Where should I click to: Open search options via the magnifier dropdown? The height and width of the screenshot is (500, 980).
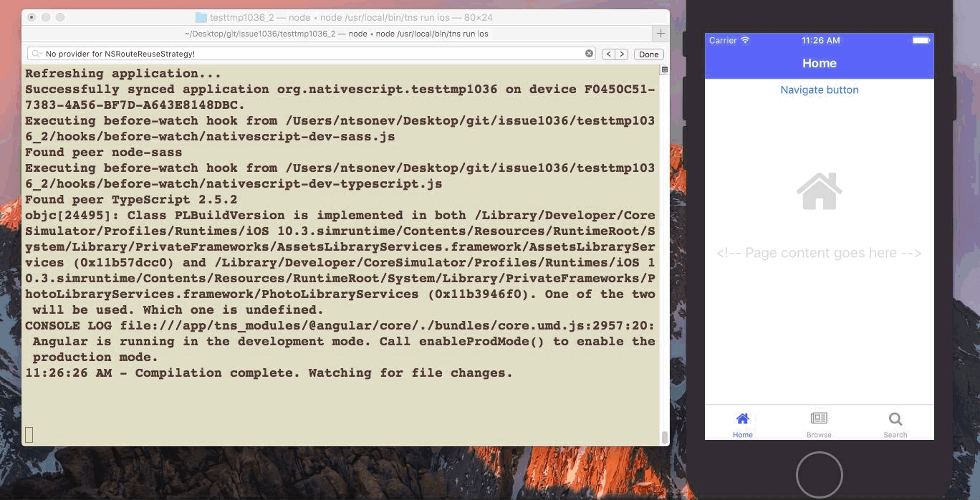coord(36,53)
